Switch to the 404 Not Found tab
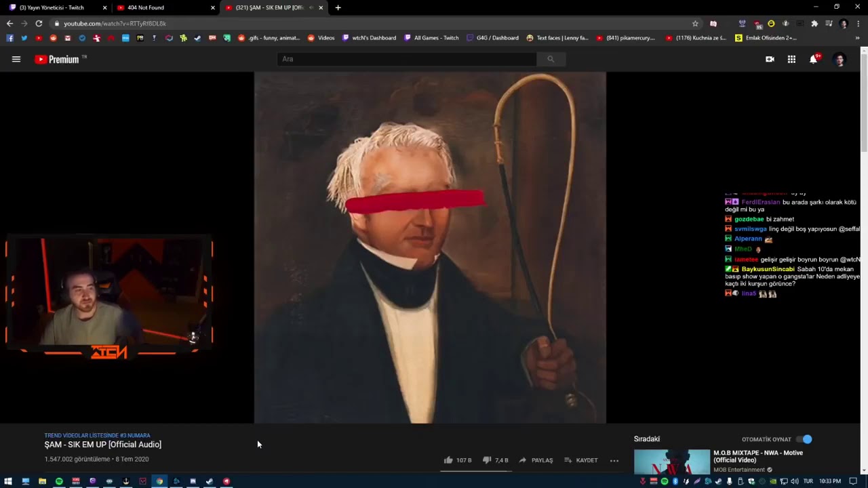Image resolution: width=868 pixels, height=488 pixels. 165,7
